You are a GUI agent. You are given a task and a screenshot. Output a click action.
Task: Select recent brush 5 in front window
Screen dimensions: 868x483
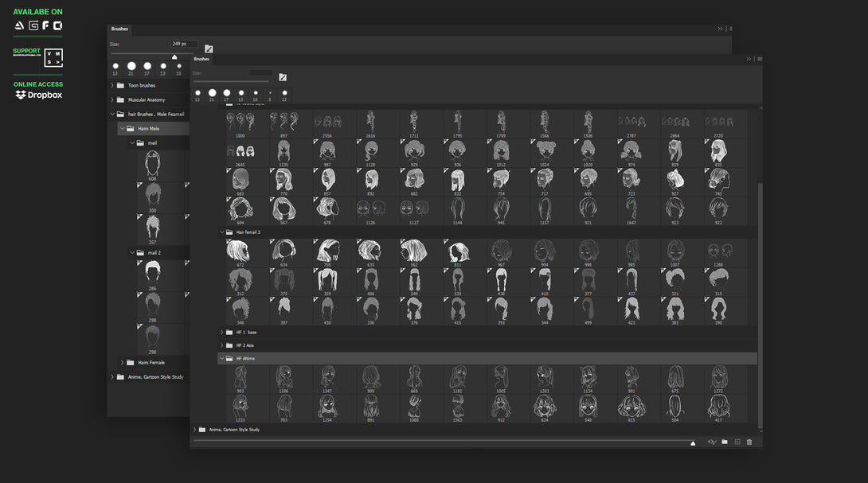(270, 95)
